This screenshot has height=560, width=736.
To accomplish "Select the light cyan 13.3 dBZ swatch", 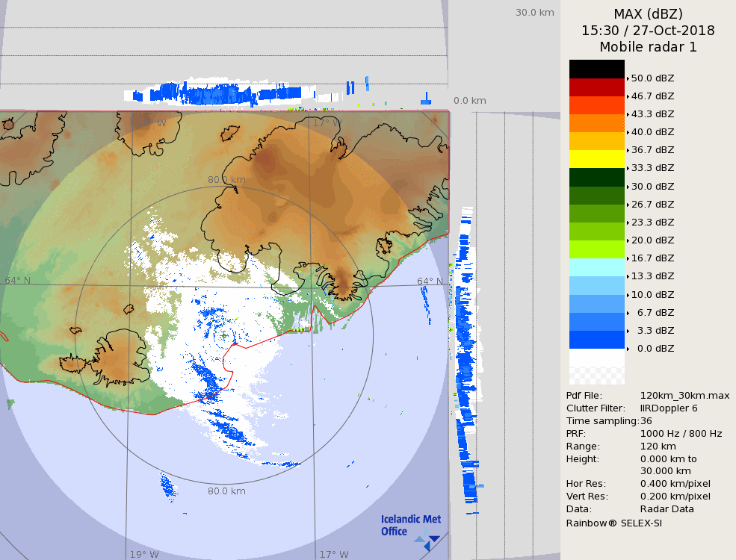I will (x=596, y=267).
